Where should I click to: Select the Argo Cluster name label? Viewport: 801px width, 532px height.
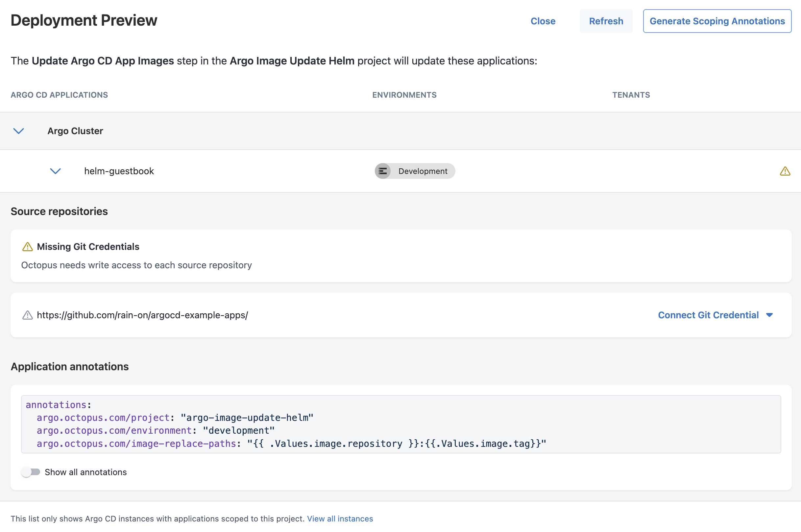(75, 131)
